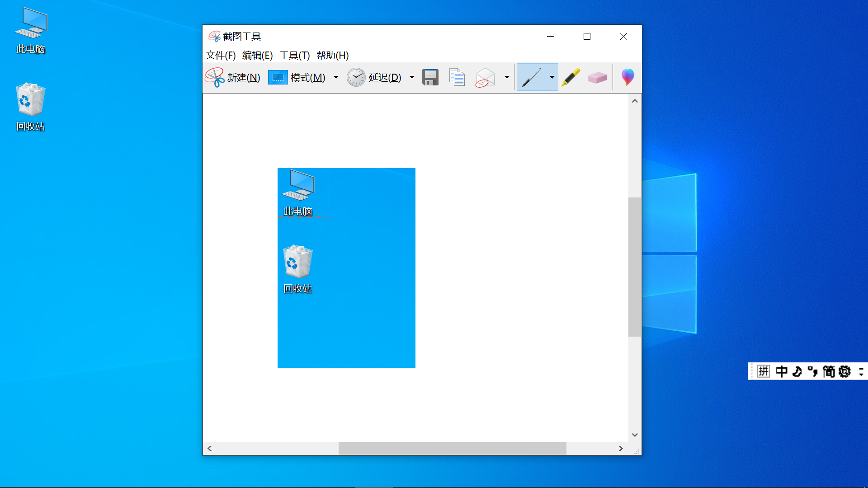Click vertical scrollbar up arrow
Image resolution: width=868 pixels, height=488 pixels.
(x=635, y=101)
